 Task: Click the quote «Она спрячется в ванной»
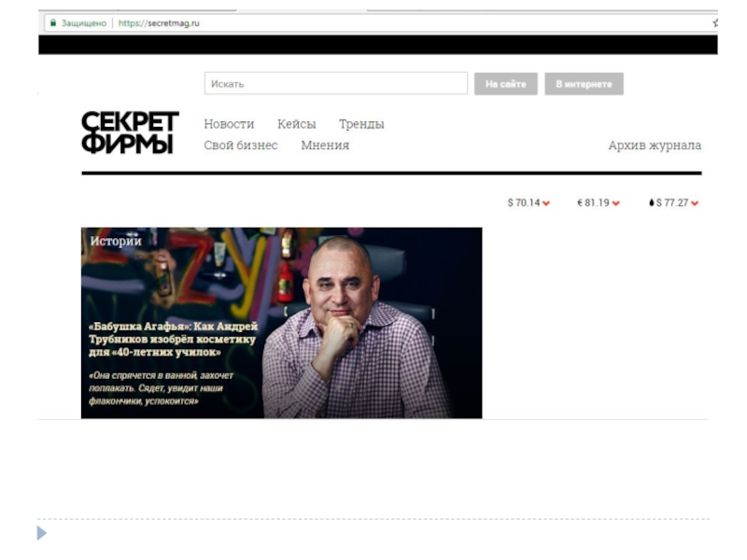point(161,388)
